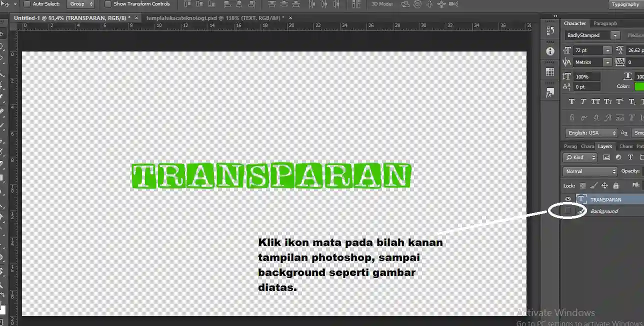Click green text Color swatch
This screenshot has height=326, width=644.
tap(639, 86)
